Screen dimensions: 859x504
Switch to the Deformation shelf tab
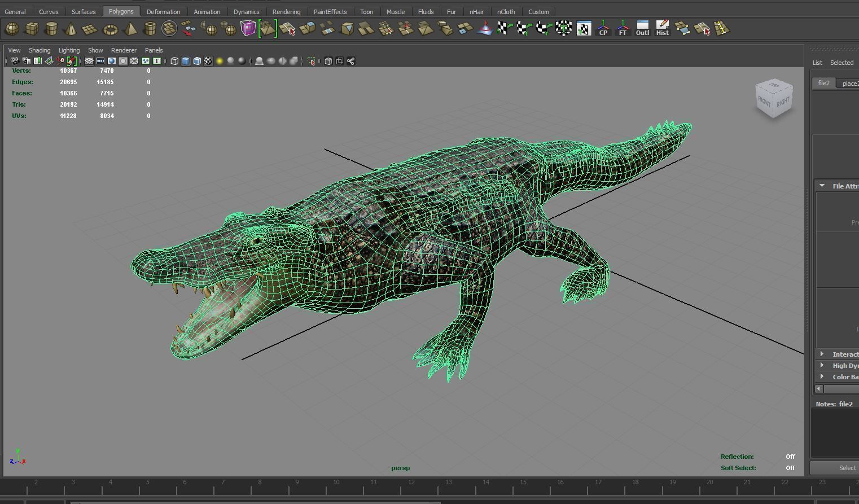(x=163, y=11)
